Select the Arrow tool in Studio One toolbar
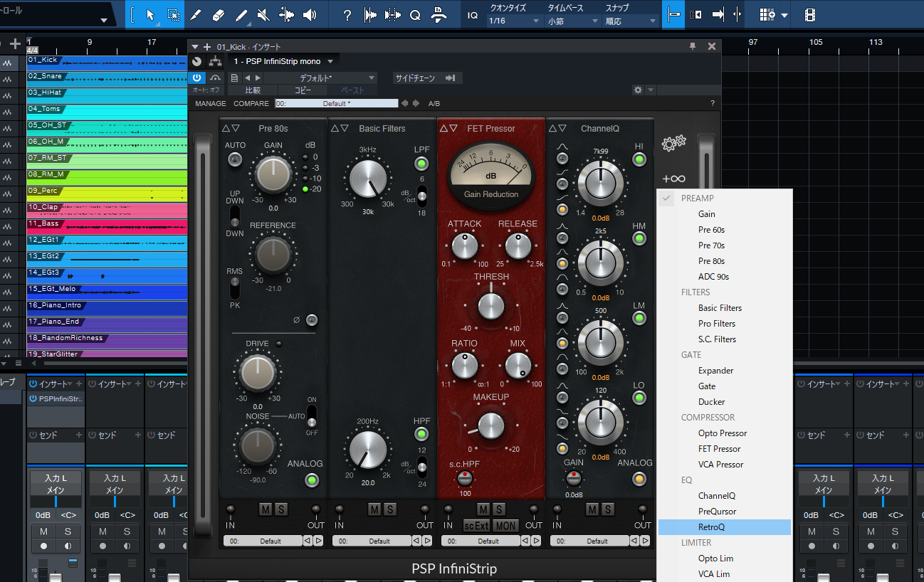924x582 pixels. (x=149, y=15)
